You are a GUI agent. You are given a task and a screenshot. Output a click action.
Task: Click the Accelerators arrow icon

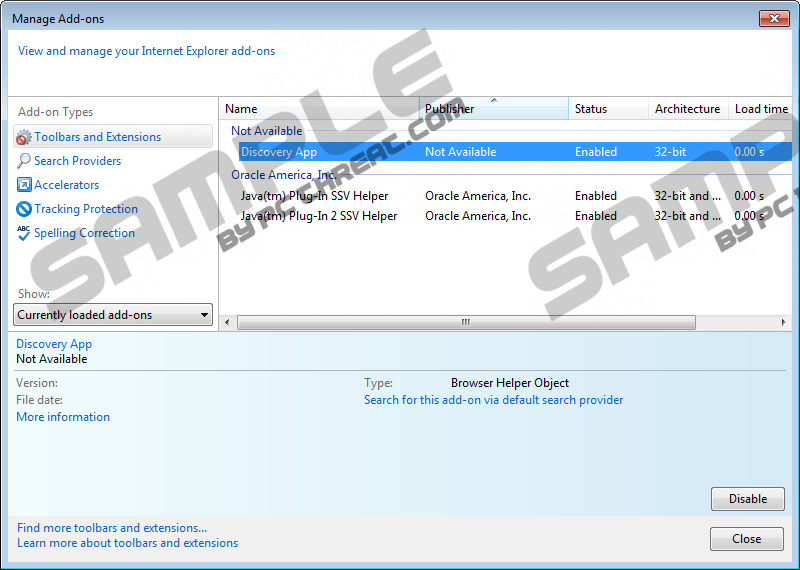(x=24, y=185)
